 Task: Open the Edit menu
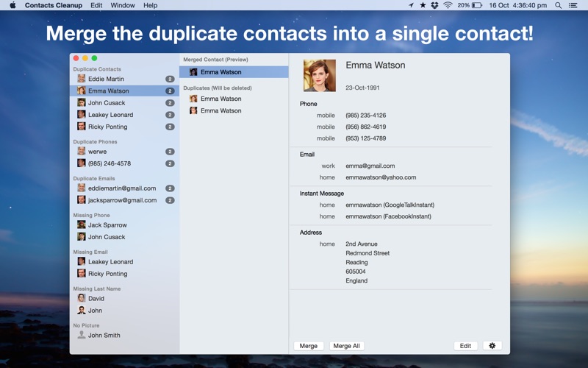96,5
